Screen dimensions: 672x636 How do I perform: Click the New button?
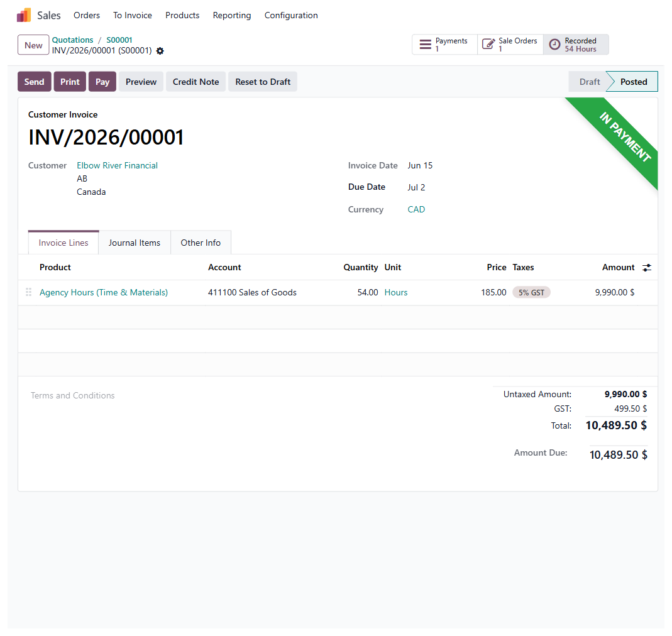coord(33,45)
